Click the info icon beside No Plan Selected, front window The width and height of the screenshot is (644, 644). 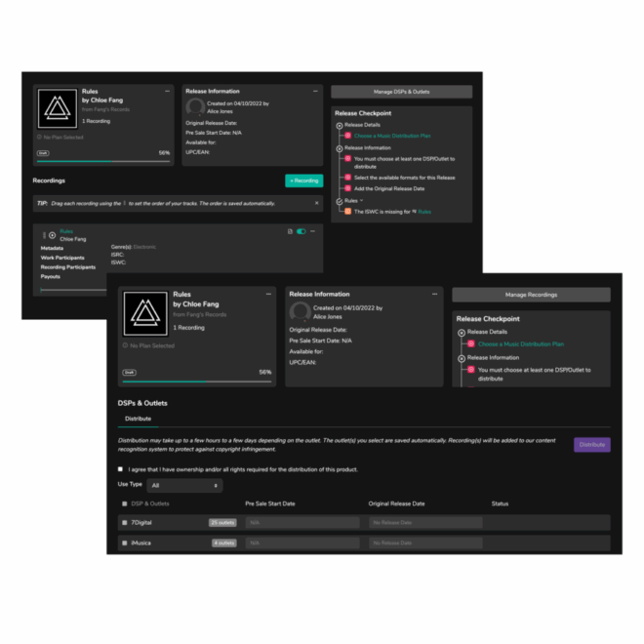pos(125,345)
